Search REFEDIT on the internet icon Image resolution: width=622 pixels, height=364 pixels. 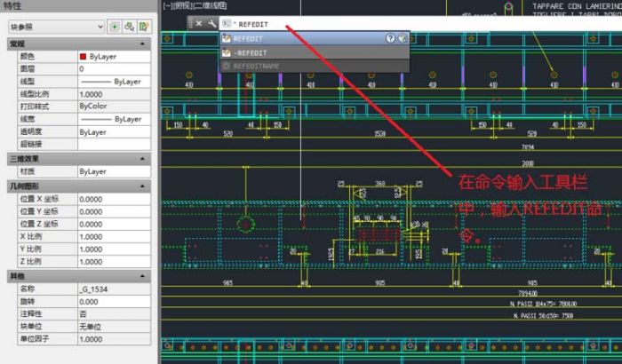click(x=403, y=39)
